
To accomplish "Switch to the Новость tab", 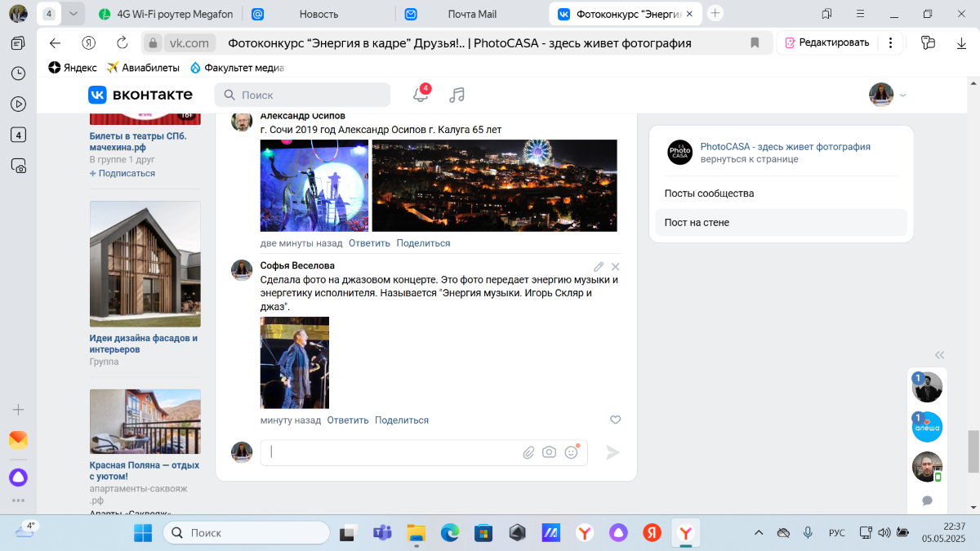I will (x=318, y=14).
